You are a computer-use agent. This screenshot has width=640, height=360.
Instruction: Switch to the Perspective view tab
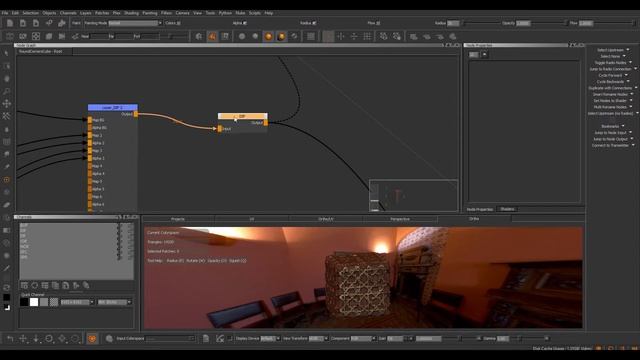pyautogui.click(x=400, y=219)
